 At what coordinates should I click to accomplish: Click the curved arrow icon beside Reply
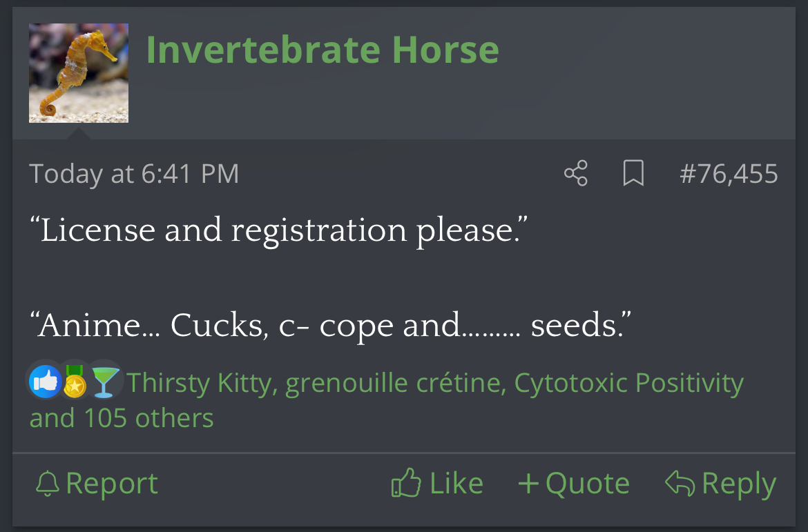point(680,484)
